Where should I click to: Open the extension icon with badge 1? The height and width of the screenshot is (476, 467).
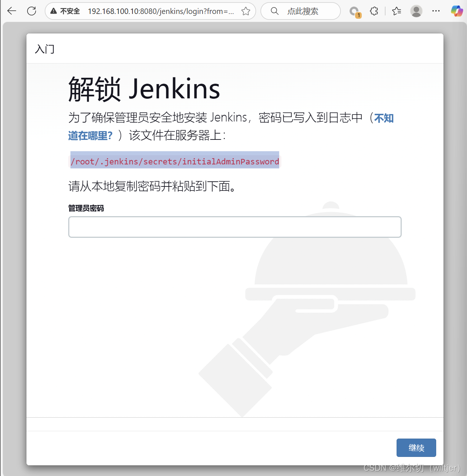coord(355,12)
